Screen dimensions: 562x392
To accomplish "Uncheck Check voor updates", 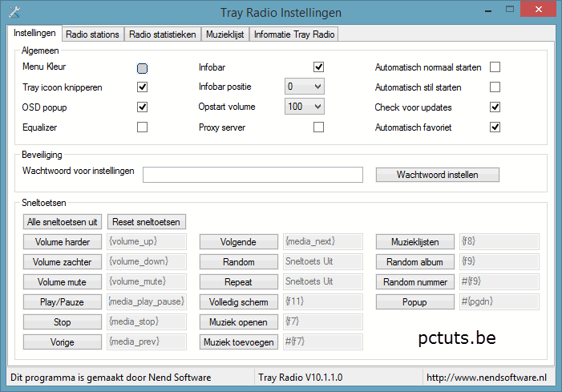I will pos(495,107).
